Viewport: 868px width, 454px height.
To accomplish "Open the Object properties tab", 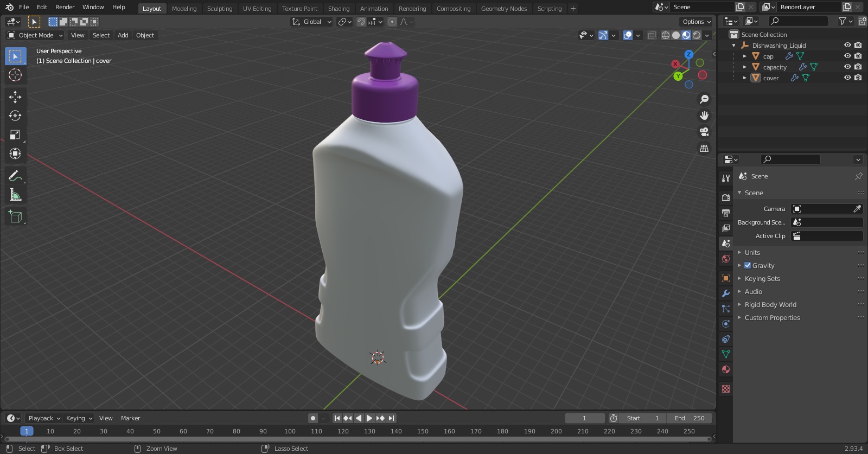I will 726,278.
